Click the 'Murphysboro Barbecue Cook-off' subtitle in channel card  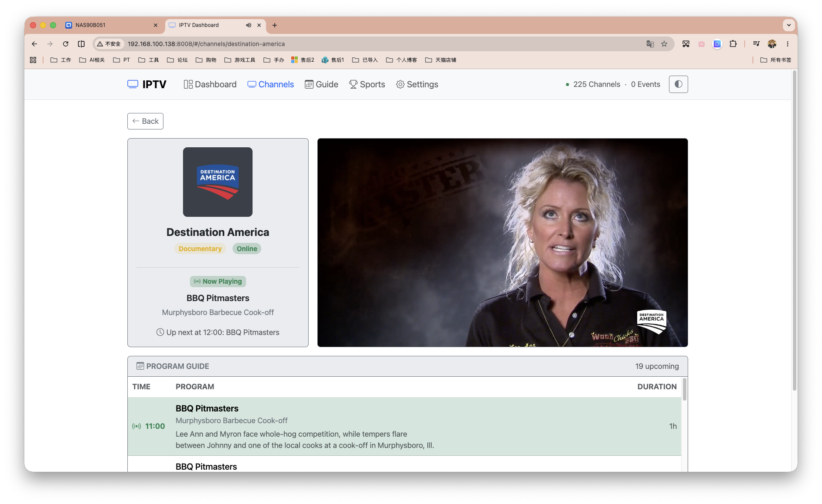coord(218,312)
